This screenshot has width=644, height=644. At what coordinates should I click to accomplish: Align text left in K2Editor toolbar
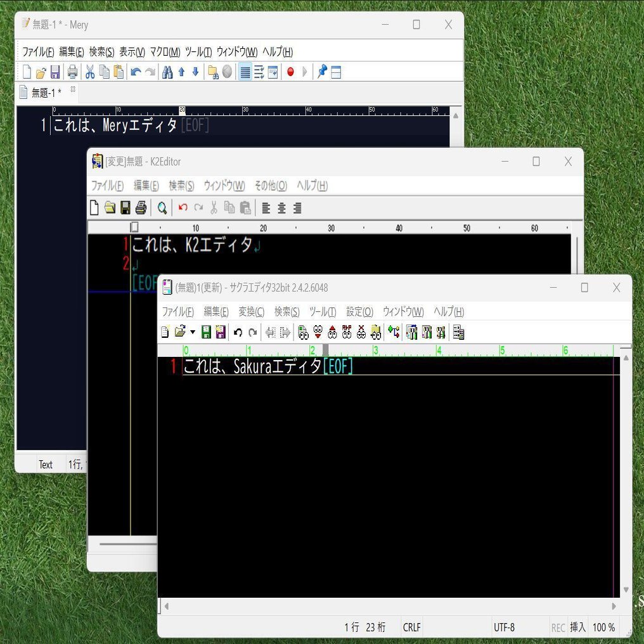pos(266,209)
